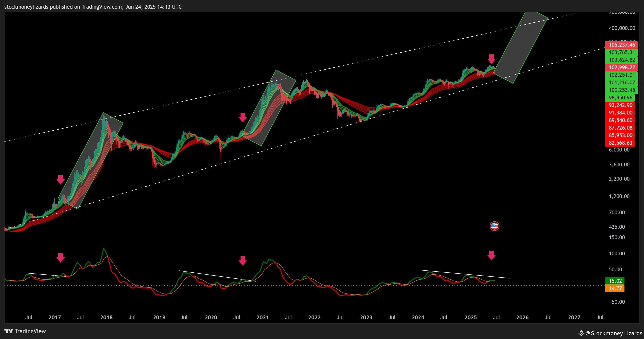Click the green 15.02 indicator value label
The width and height of the screenshot is (644, 339).
click(615, 281)
